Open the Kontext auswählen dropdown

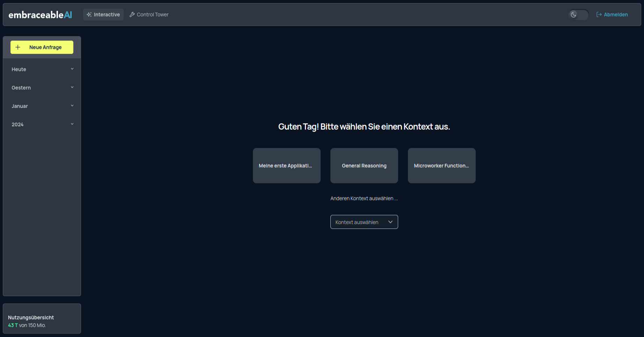[x=364, y=222]
